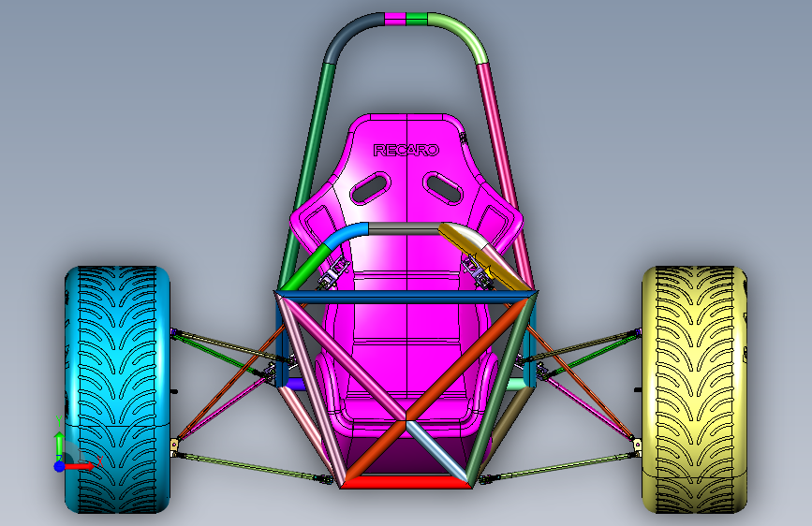Select the dark gray curved roll hoop bend

[x=349, y=35]
